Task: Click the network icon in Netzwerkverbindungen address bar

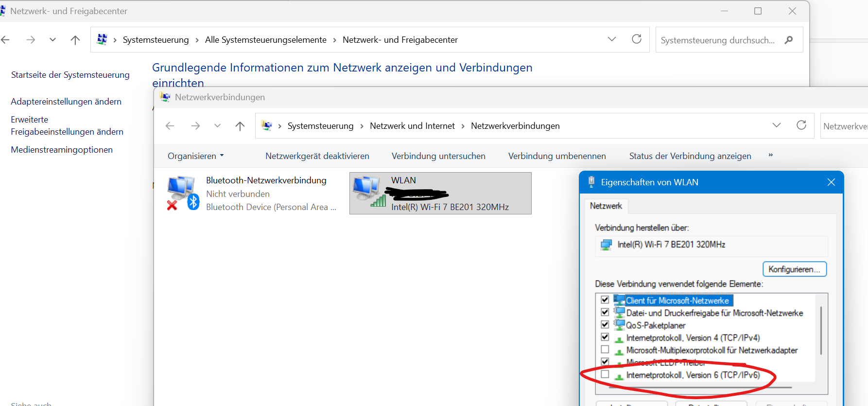Action: [x=266, y=125]
